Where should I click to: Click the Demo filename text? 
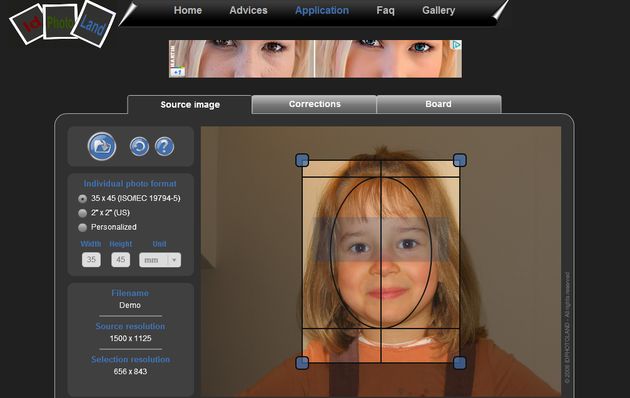click(130, 305)
